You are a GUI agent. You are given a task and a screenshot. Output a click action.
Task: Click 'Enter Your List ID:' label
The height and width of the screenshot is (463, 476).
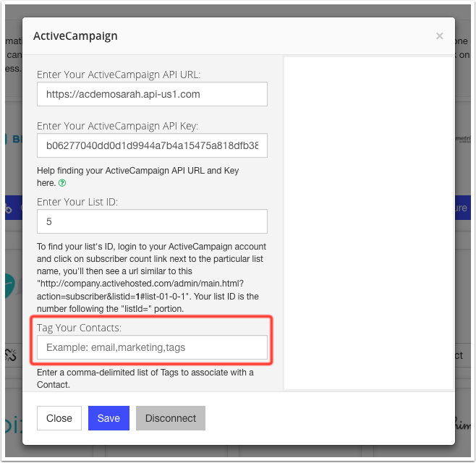click(77, 202)
